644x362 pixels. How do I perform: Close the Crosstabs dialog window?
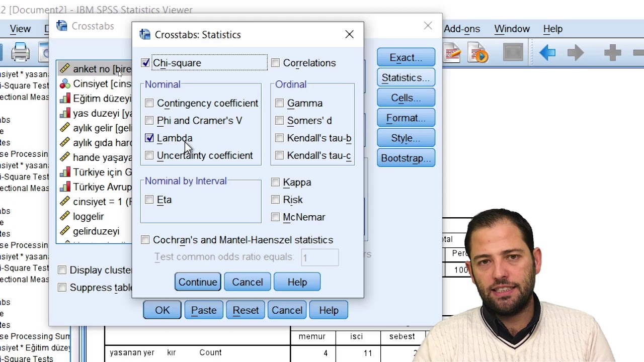(x=428, y=26)
